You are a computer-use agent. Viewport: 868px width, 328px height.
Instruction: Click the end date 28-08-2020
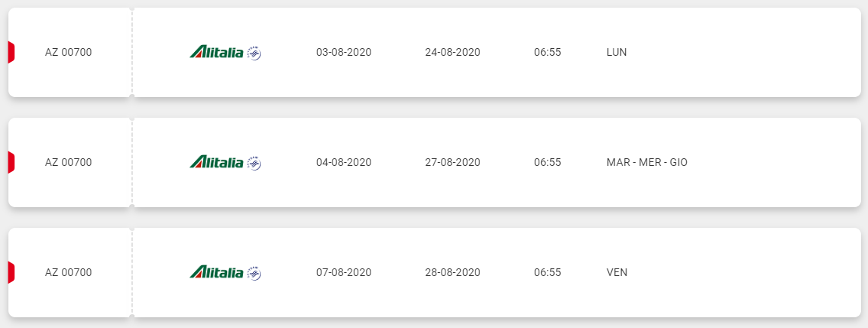tap(453, 273)
